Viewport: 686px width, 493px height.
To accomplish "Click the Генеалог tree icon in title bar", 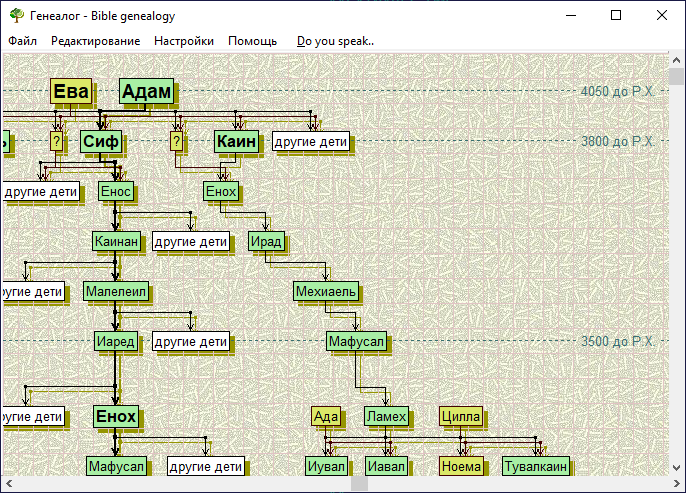I will pos(16,15).
